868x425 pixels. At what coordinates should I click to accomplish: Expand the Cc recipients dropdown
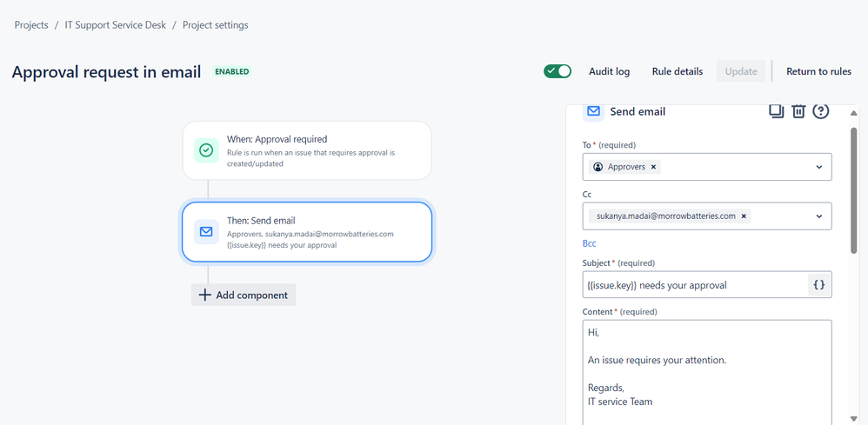(x=819, y=216)
